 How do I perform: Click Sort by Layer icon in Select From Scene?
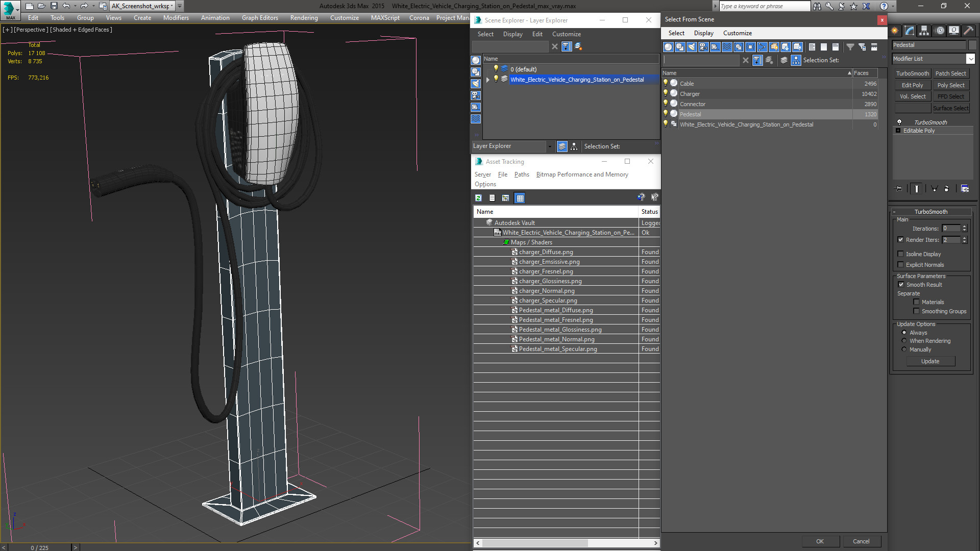coord(784,60)
